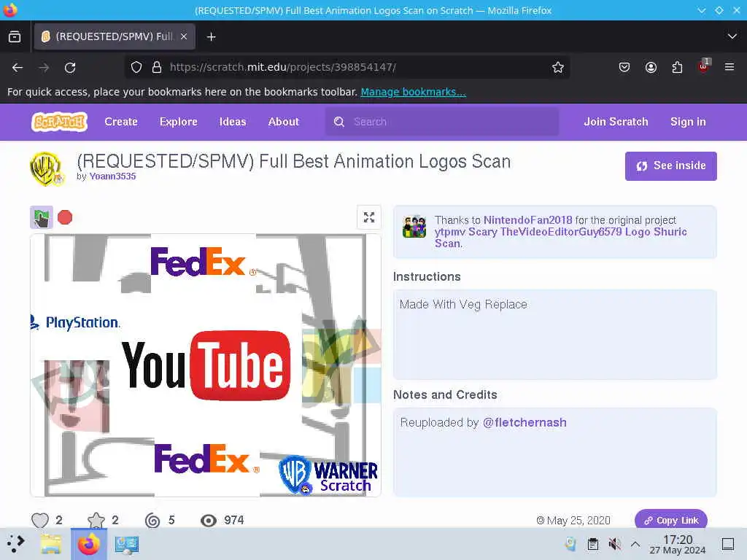
Task: Click Firefox icon in the taskbar
Action: [x=88, y=543]
